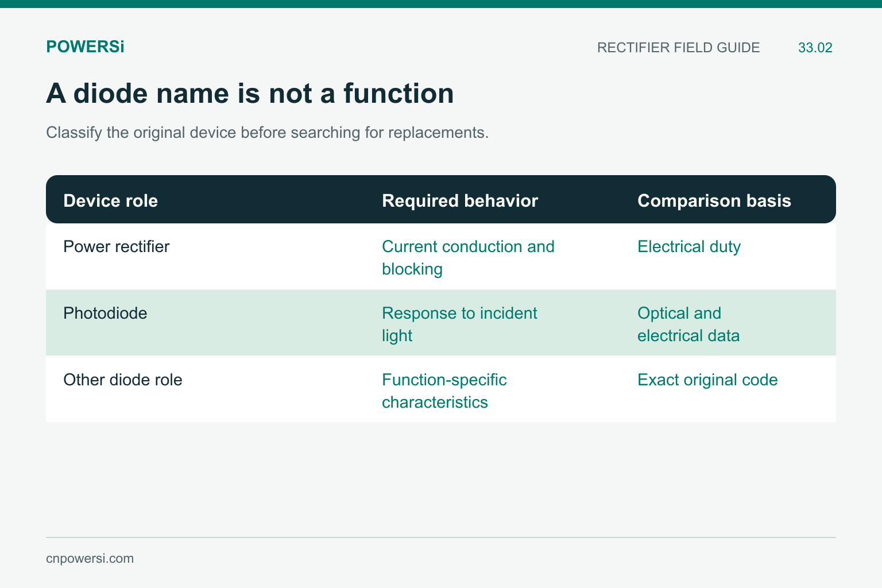Click 'Current conduction and blocking' cell

(468, 258)
